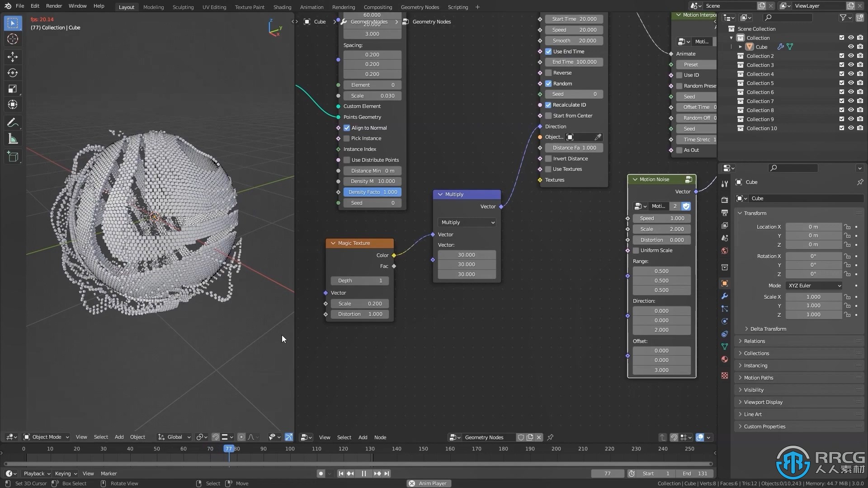Screen dimensions: 868x488
Task: Jump to next keyframe
Action: 377,474
